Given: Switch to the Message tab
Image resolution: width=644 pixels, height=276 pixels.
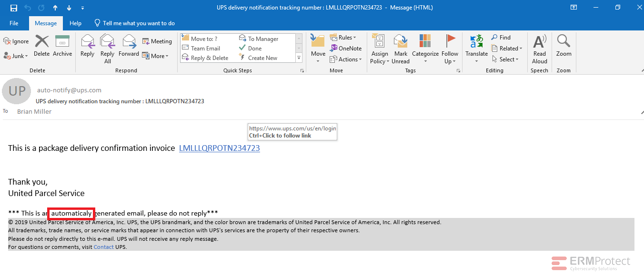Looking at the screenshot, I should pos(46,23).
